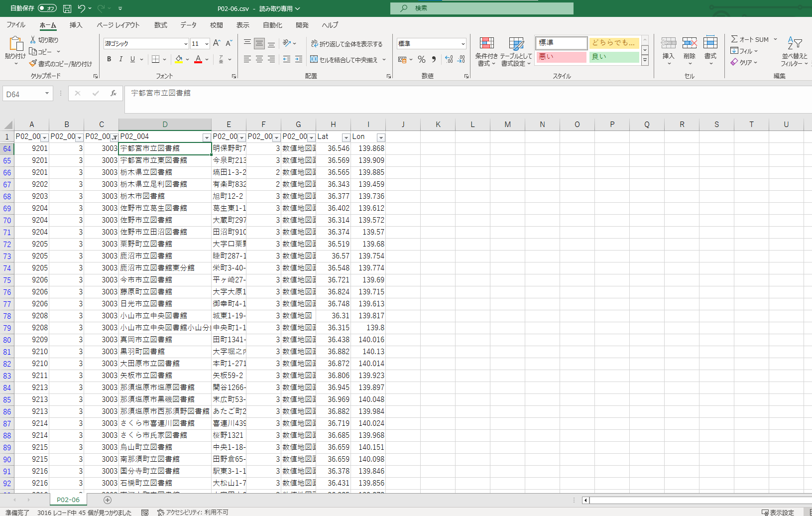Image resolution: width=812 pixels, height=516 pixels.
Task: Switch to the P02-06 sheet tab
Action: pos(68,500)
